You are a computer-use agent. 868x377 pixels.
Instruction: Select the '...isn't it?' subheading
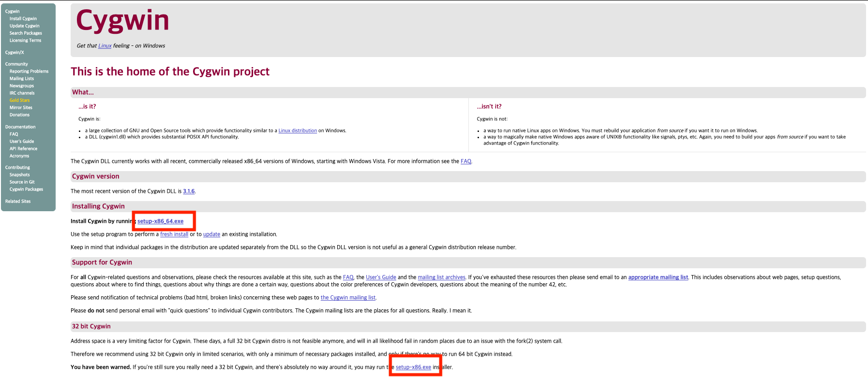(x=489, y=106)
